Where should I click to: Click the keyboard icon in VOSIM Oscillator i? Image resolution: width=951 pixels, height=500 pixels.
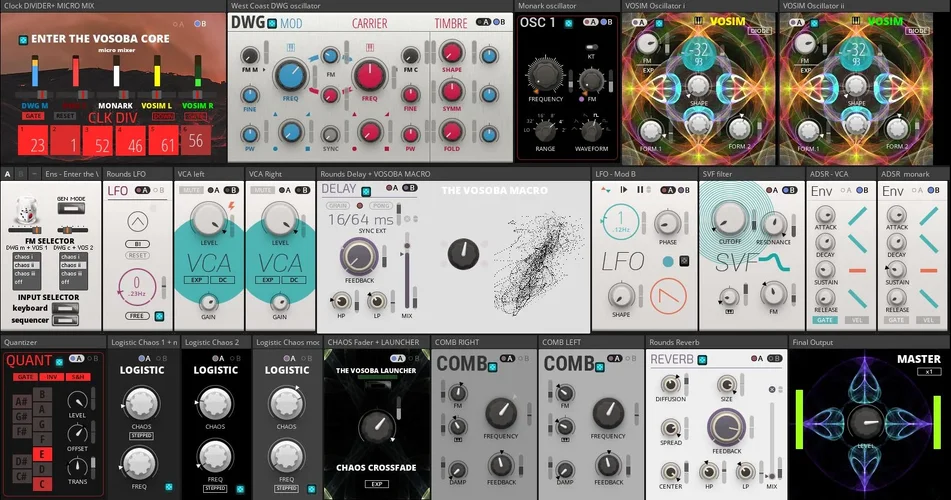point(698,21)
